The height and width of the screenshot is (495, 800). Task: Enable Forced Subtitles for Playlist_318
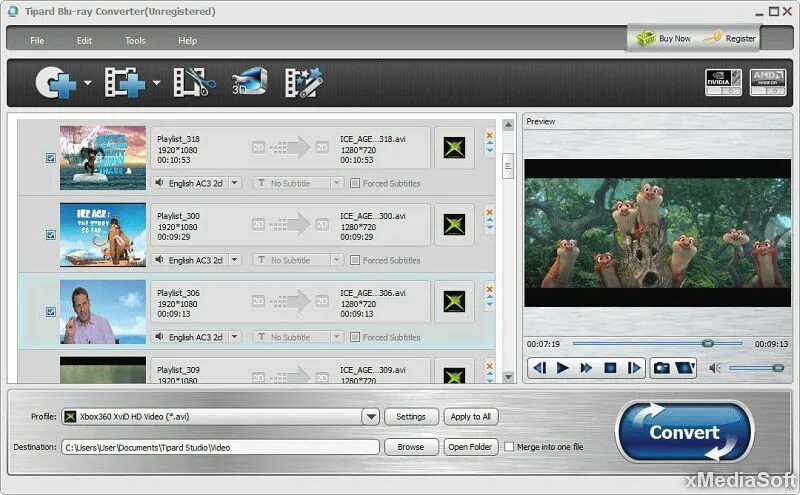click(355, 183)
